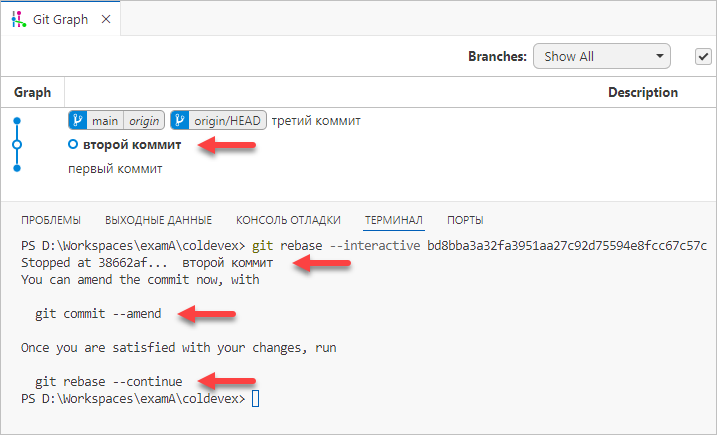Screen dimensions: 717x435
Task: Switch to the ПОРТЫ tab
Action: (x=466, y=220)
